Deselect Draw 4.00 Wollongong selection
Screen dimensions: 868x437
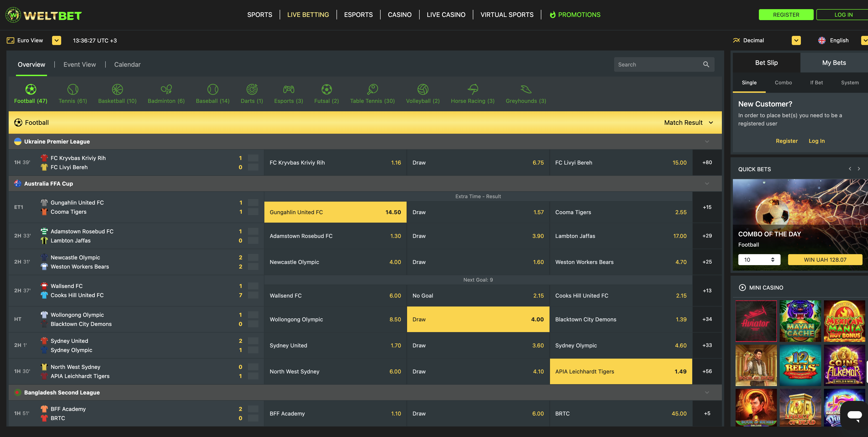tap(478, 319)
